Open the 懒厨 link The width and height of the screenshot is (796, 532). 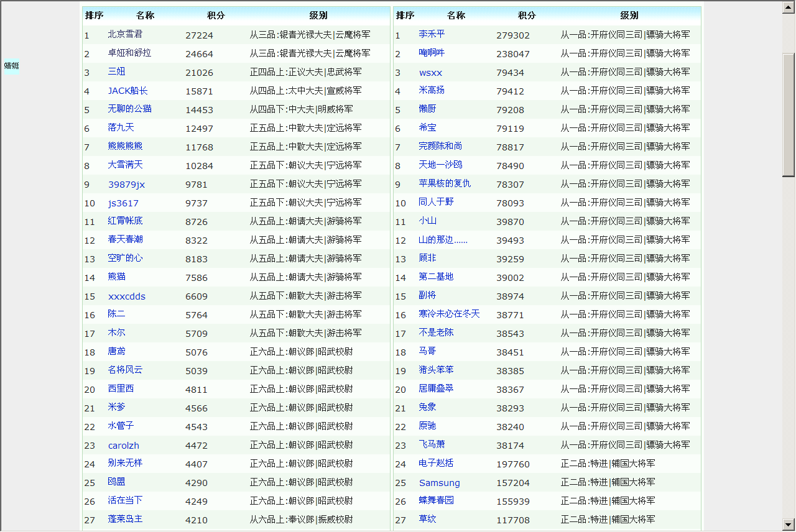tap(428, 109)
